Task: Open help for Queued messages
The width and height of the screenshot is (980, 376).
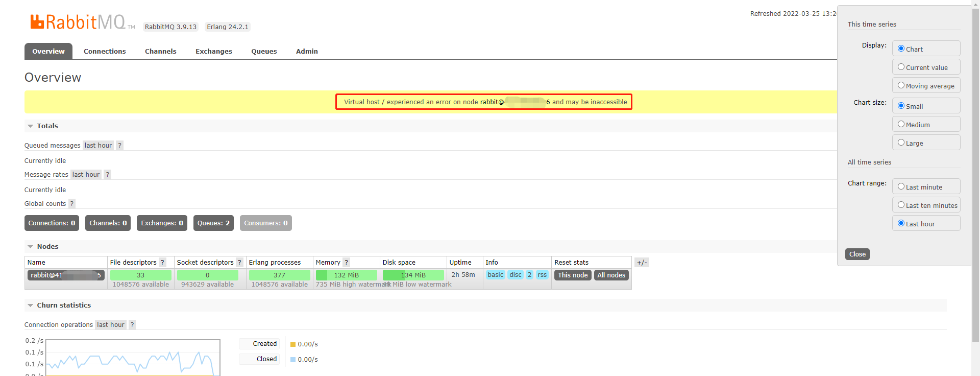Action: tap(120, 146)
